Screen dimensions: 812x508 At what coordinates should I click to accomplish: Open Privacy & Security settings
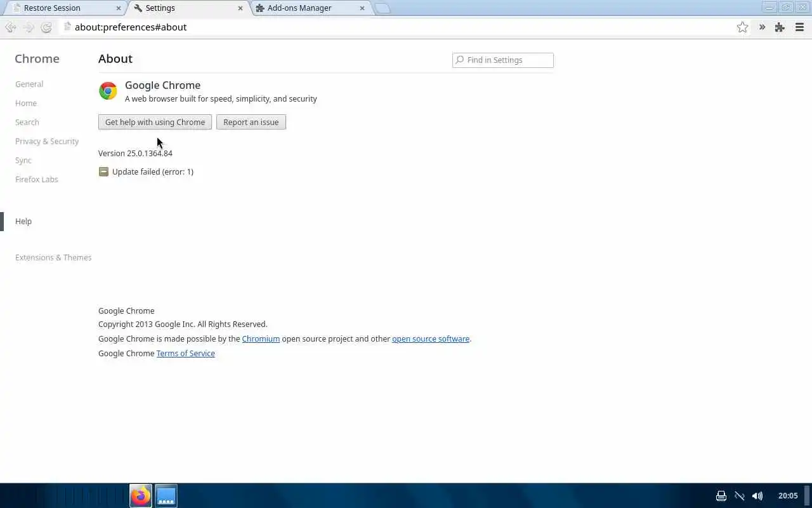coord(47,141)
